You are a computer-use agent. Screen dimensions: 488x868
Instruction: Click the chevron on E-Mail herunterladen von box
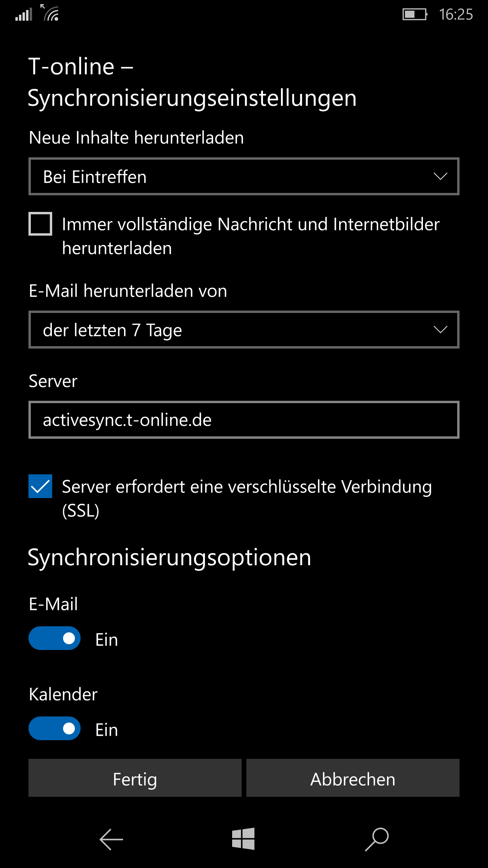(440, 330)
